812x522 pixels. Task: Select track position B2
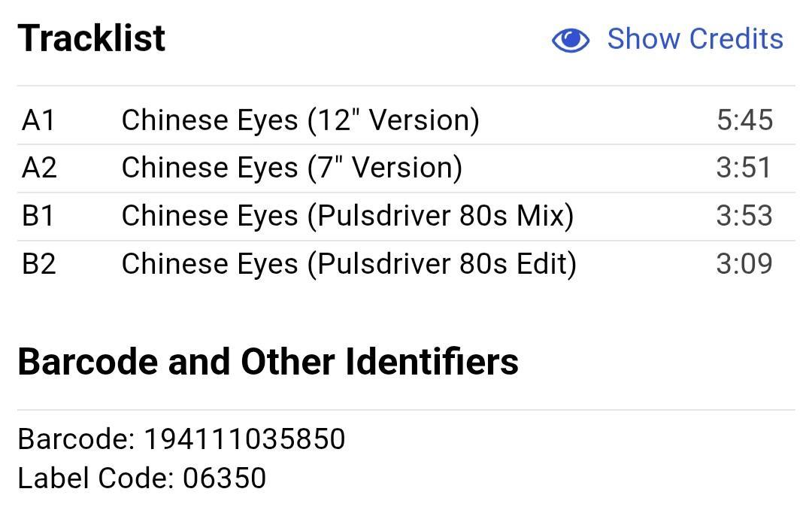coord(39,264)
